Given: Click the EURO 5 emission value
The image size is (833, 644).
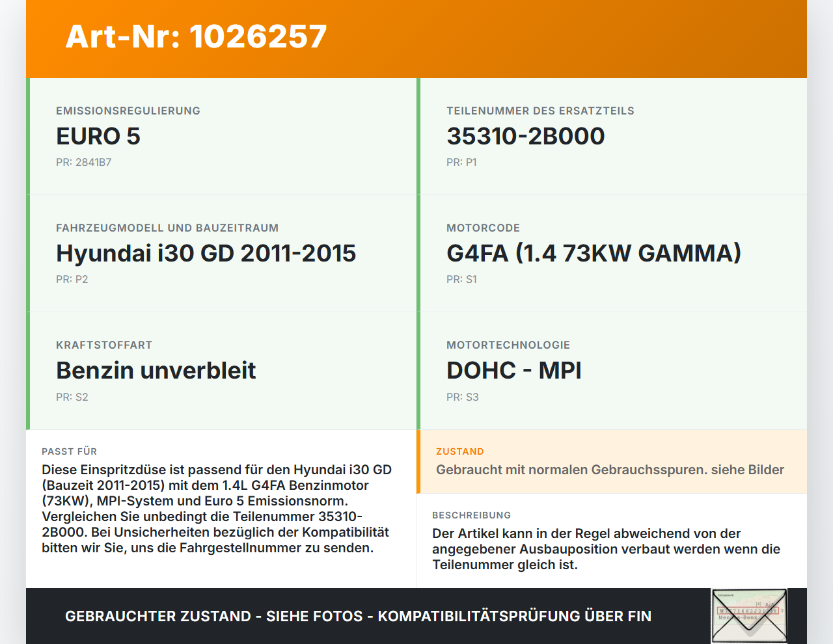Looking at the screenshot, I should click(x=98, y=137).
